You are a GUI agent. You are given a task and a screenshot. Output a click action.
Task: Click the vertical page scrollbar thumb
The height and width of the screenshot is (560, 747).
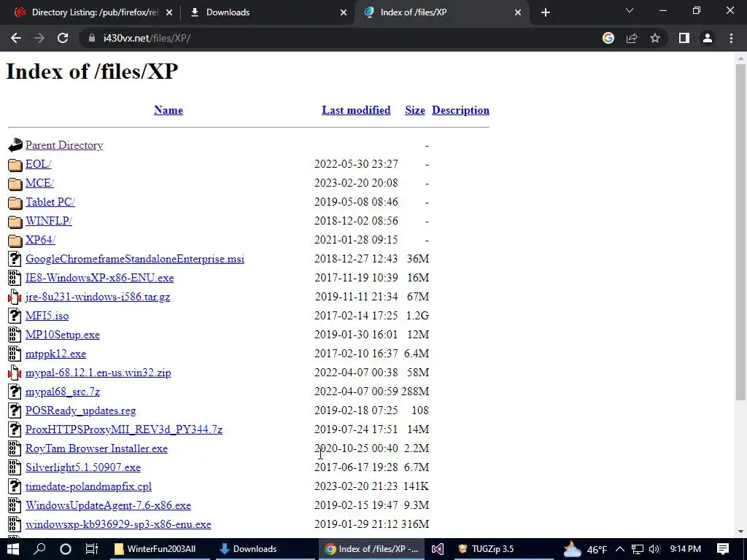[740, 232]
